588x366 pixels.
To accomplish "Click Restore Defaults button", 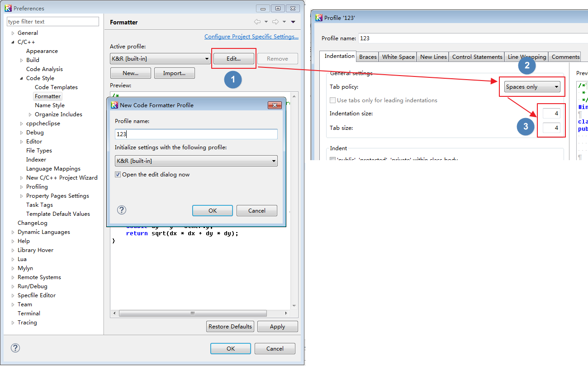I will 230,327.
